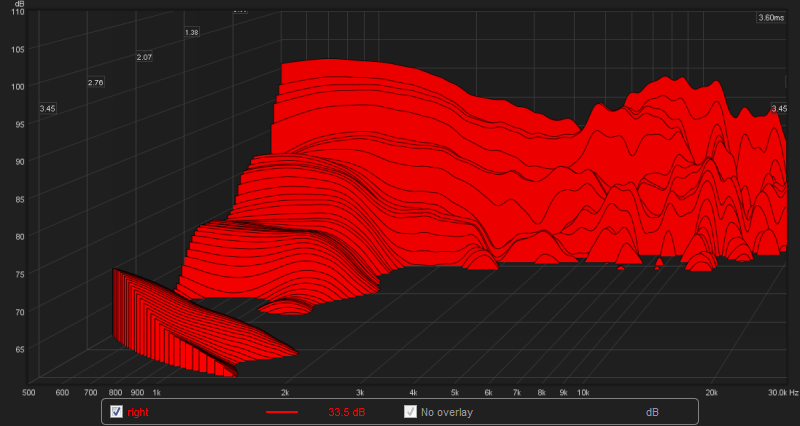Click the 8k label on the frequency axis
Screen dimensions: 800x426
coord(541,393)
